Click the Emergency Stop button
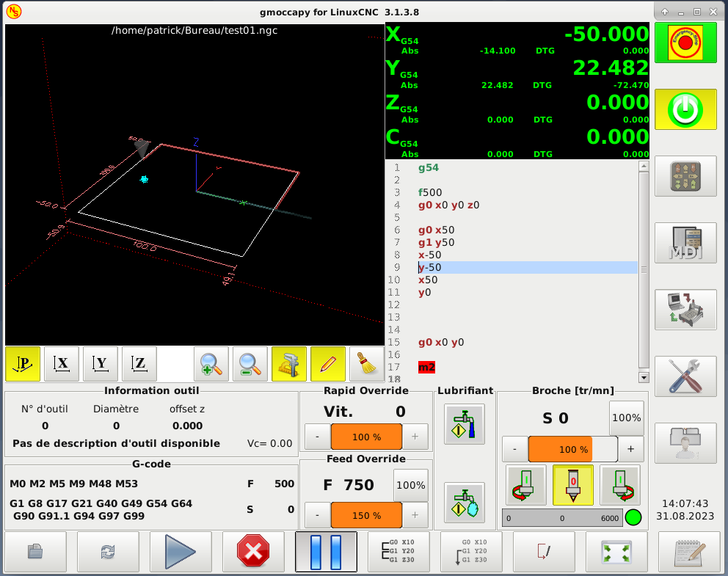This screenshot has width=728, height=576. 685,43
